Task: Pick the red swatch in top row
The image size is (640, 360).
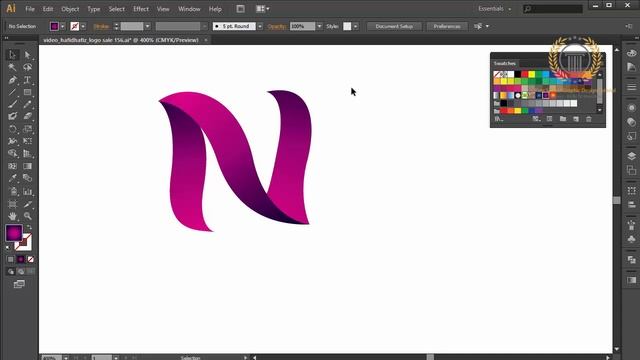Action: [524, 74]
